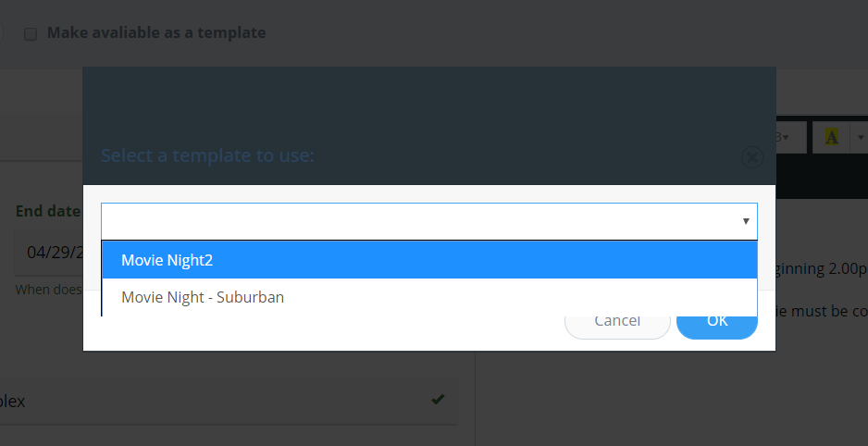Select the list row ending in 'plex'
Image resolution: width=868 pixels, height=446 pixels.
coord(228,402)
